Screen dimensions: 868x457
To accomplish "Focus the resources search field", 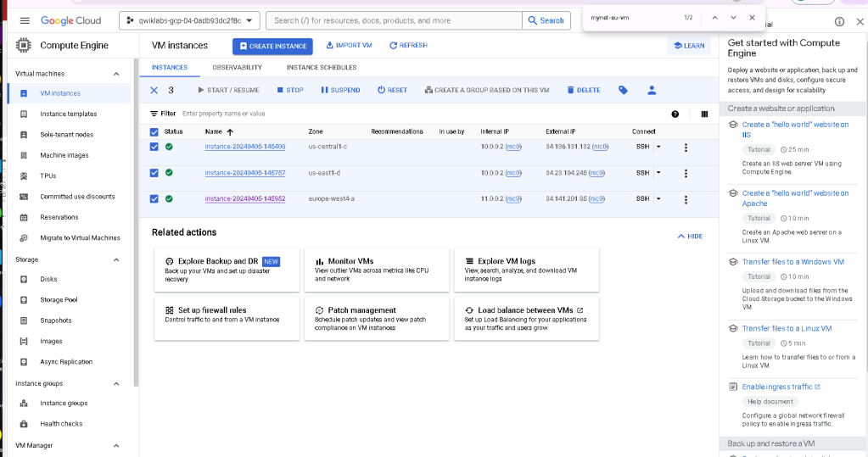I will [395, 20].
